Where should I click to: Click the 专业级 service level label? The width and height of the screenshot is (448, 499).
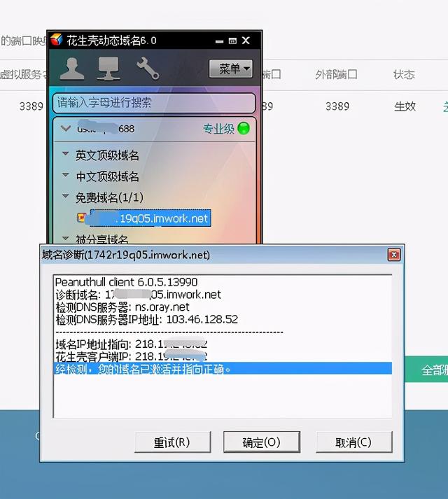(x=218, y=129)
